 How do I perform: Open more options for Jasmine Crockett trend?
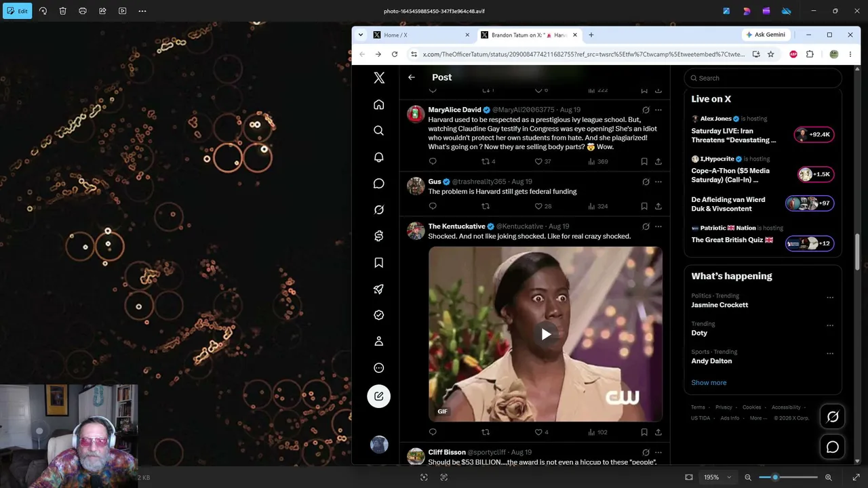[x=830, y=298]
